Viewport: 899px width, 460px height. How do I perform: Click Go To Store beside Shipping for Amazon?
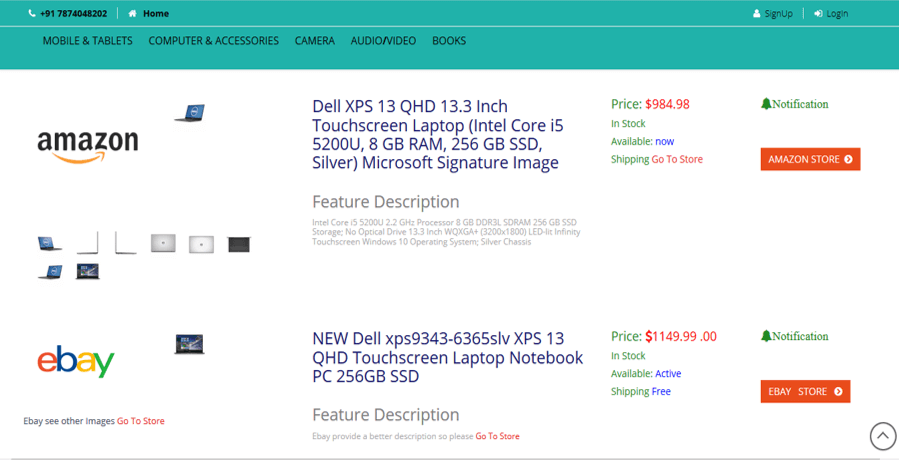(677, 159)
